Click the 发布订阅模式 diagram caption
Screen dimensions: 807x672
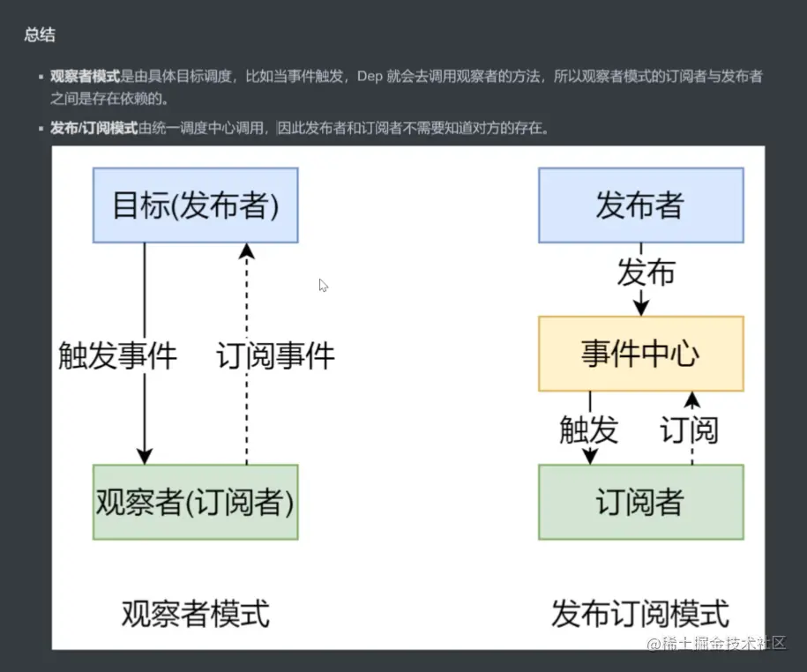point(640,612)
